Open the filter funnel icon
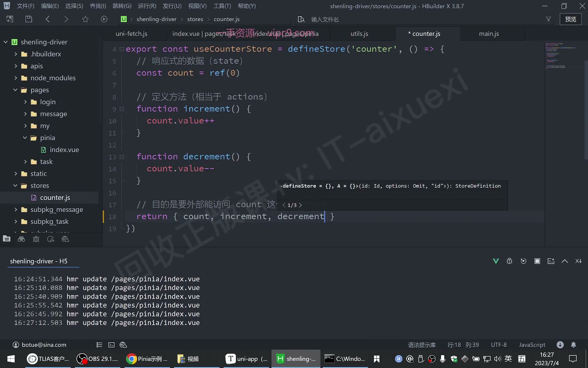The width and height of the screenshot is (588, 368). 548,19
